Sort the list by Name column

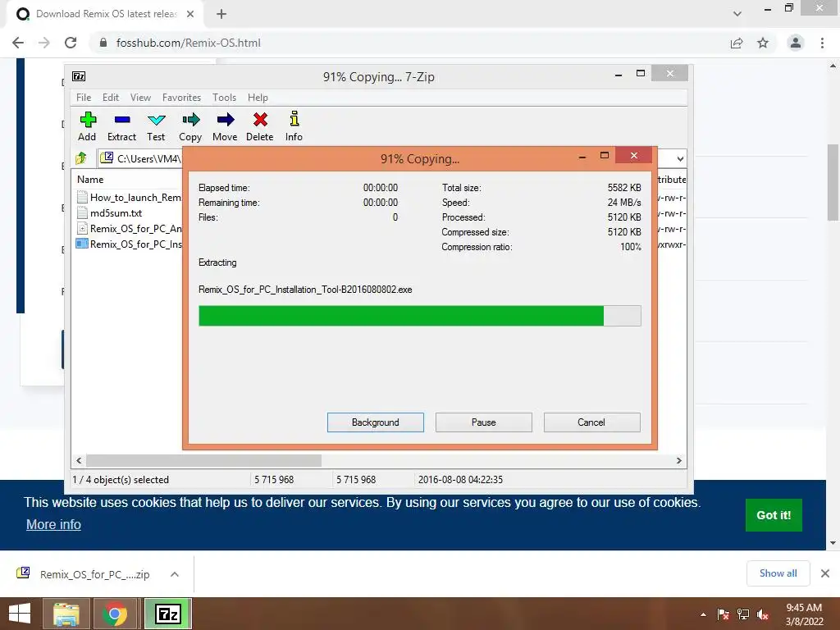pyautogui.click(x=90, y=180)
